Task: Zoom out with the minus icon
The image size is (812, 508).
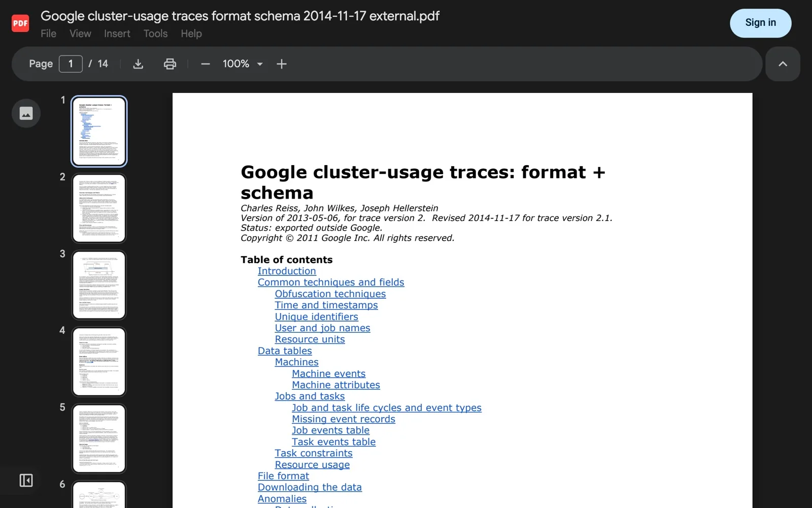Action: 206,64
